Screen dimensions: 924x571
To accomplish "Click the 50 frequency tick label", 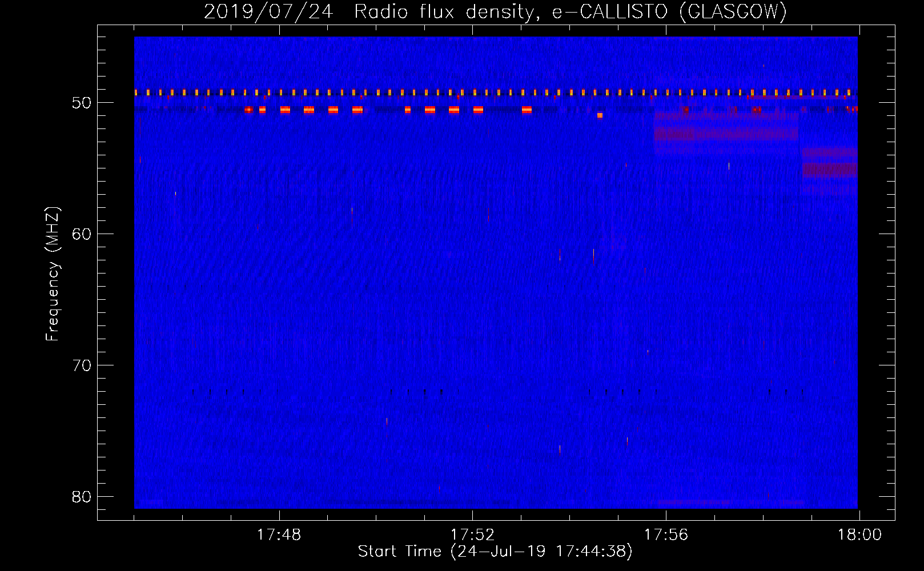I will click(x=82, y=103).
